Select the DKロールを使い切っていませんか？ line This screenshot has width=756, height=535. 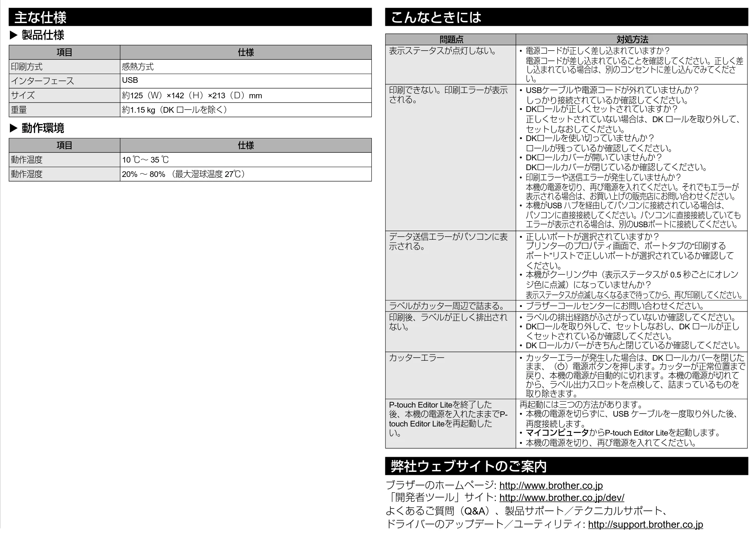point(590,138)
